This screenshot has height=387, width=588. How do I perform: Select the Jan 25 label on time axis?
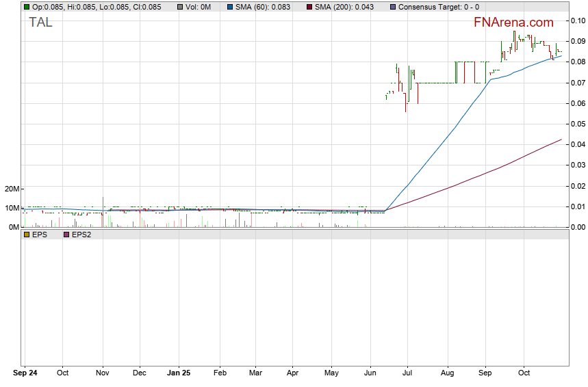point(179,373)
